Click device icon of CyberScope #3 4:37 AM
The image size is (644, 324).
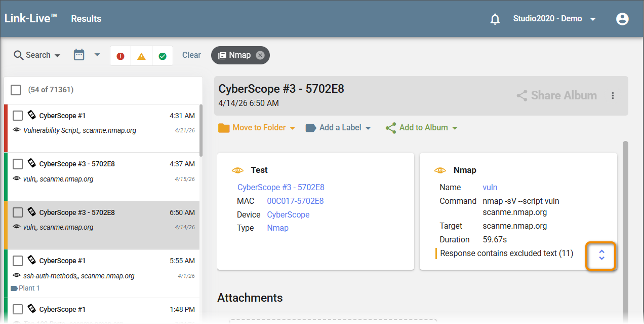(x=31, y=163)
